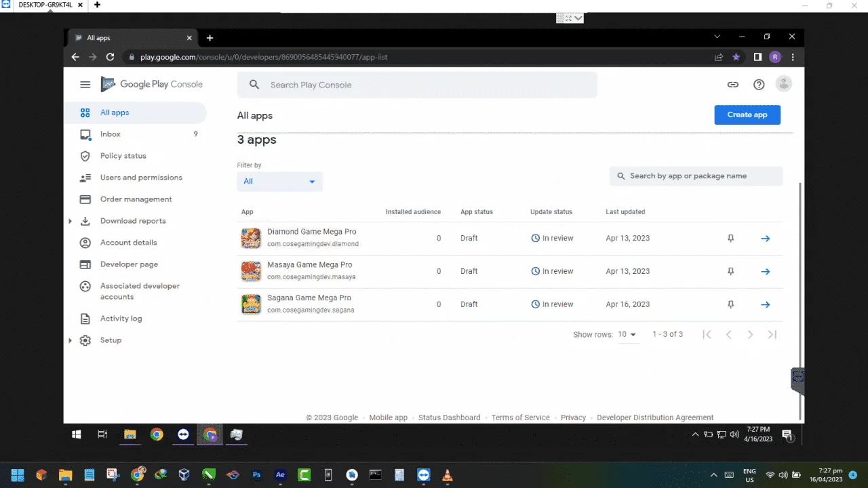Open the help question mark icon

[759, 85]
